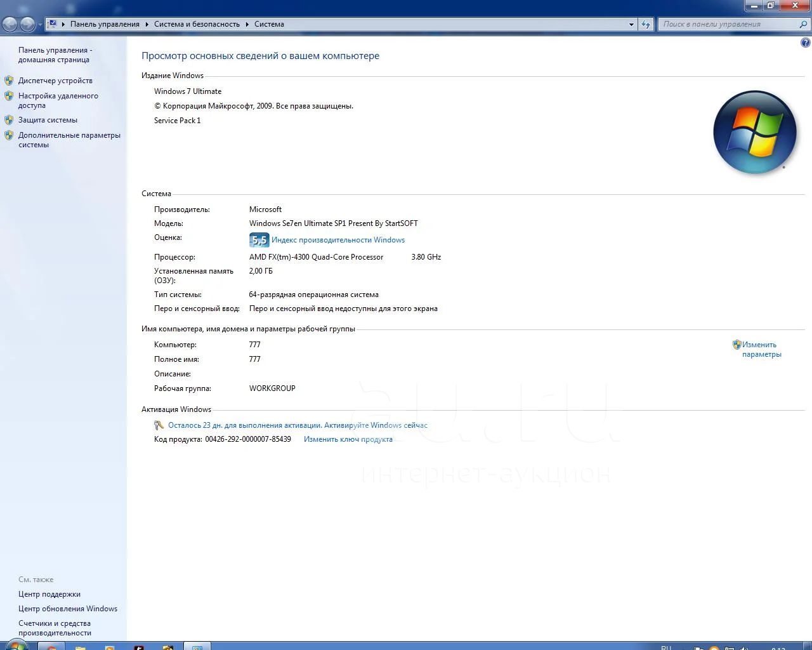The image size is (812, 650).
Task: Open Панель управления - домашняя страница
Action: 55,55
